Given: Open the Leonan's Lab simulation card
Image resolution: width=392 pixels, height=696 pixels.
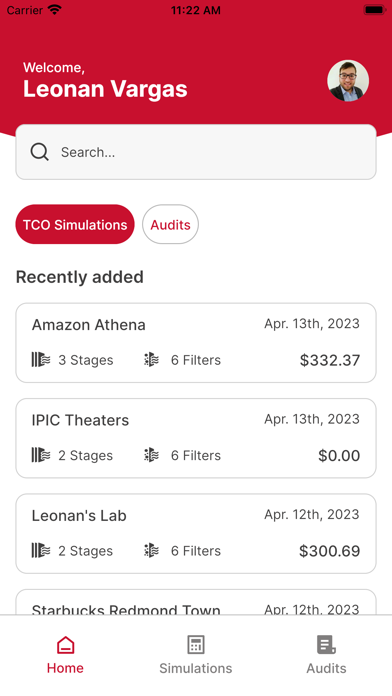Looking at the screenshot, I should (x=196, y=534).
